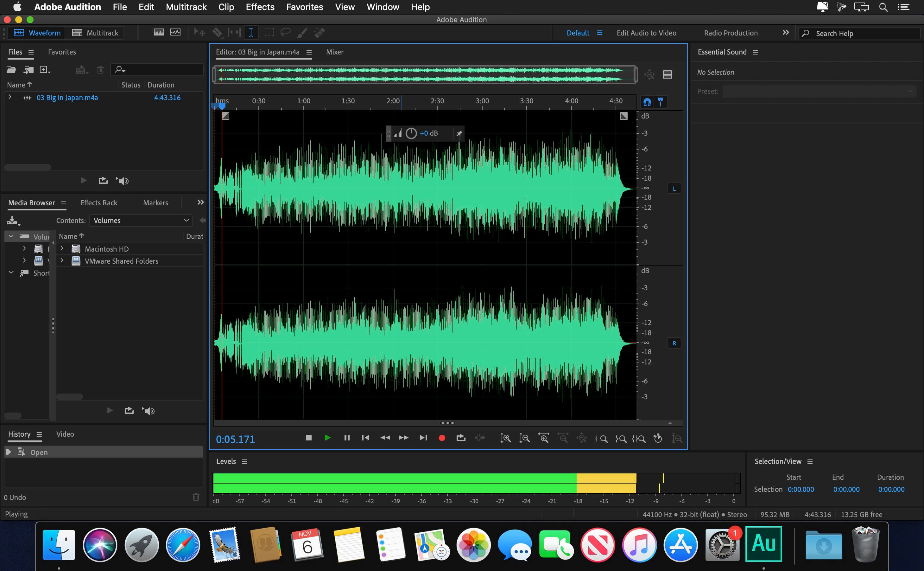The height and width of the screenshot is (571, 924).
Task: Open the channel display options icon
Action: [x=668, y=74]
